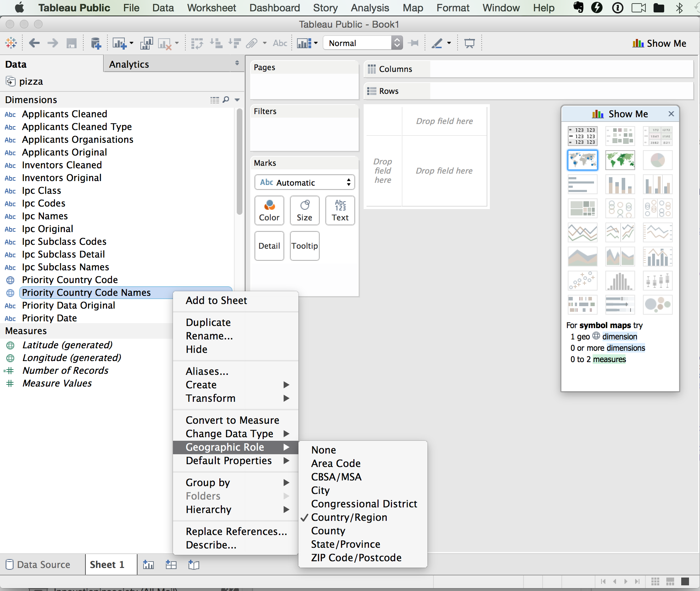Click the view data grid icon in Dimensions

[215, 100]
